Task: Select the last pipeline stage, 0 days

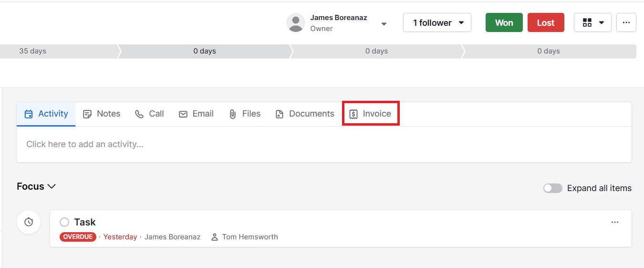Action: (549, 51)
